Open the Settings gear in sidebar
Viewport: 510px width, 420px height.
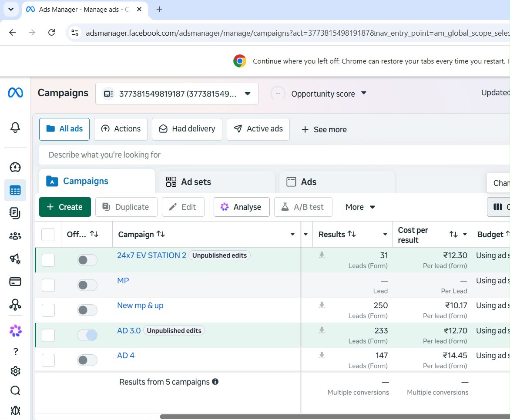[15, 371]
